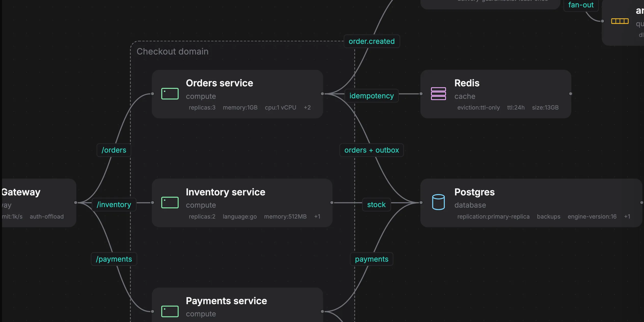Select the idempotency edge label
The image size is (644, 322).
pos(372,96)
